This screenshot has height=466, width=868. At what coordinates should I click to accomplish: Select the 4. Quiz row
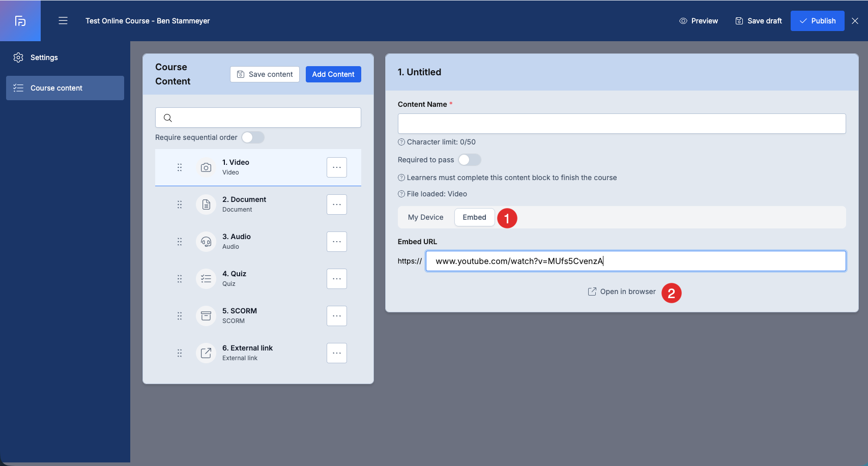tap(258, 279)
